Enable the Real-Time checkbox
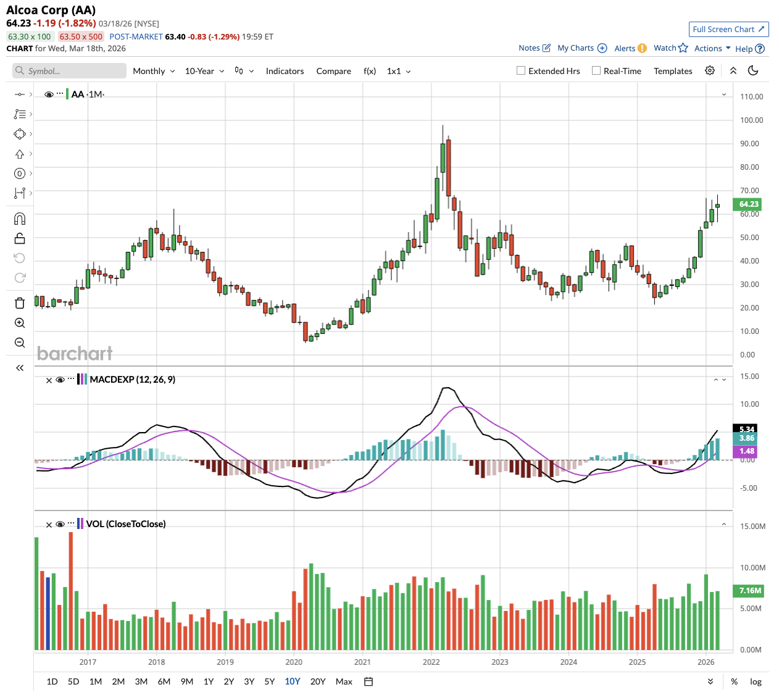This screenshot has width=779, height=700. pyautogui.click(x=596, y=70)
